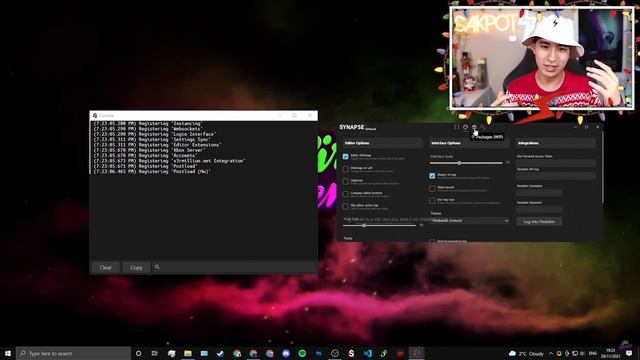Enable the Ligatures checkbox
This screenshot has height=360, width=640.
click(345, 181)
